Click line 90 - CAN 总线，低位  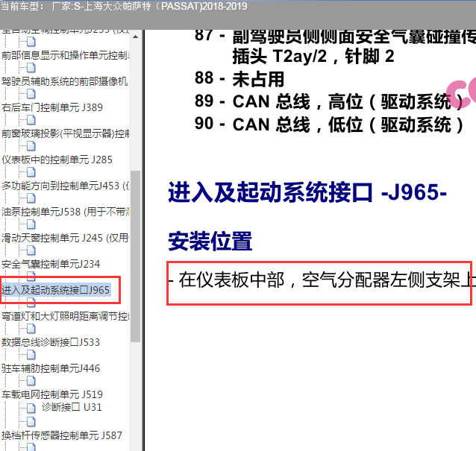329,124
